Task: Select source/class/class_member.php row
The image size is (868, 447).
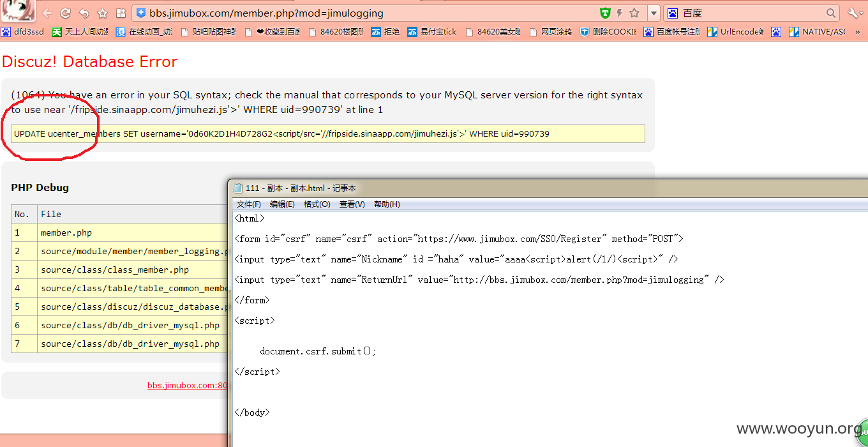Action: (115, 269)
